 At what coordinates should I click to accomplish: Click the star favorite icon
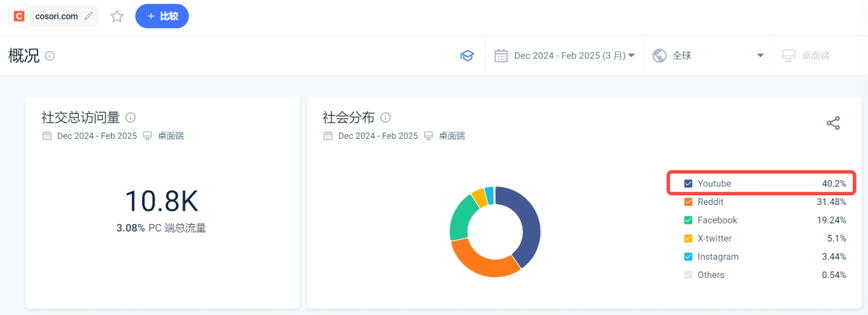117,16
